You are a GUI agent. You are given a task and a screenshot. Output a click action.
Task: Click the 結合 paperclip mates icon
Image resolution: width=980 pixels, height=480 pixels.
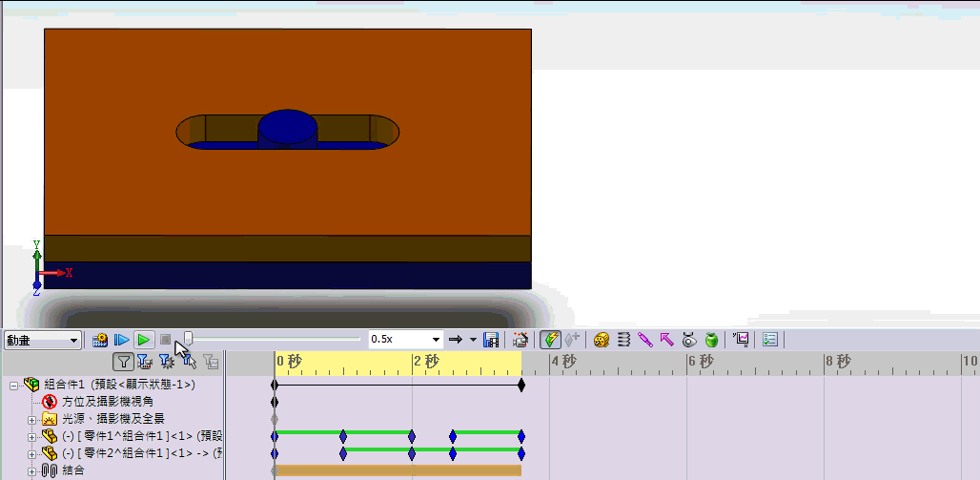pyautogui.click(x=50, y=470)
